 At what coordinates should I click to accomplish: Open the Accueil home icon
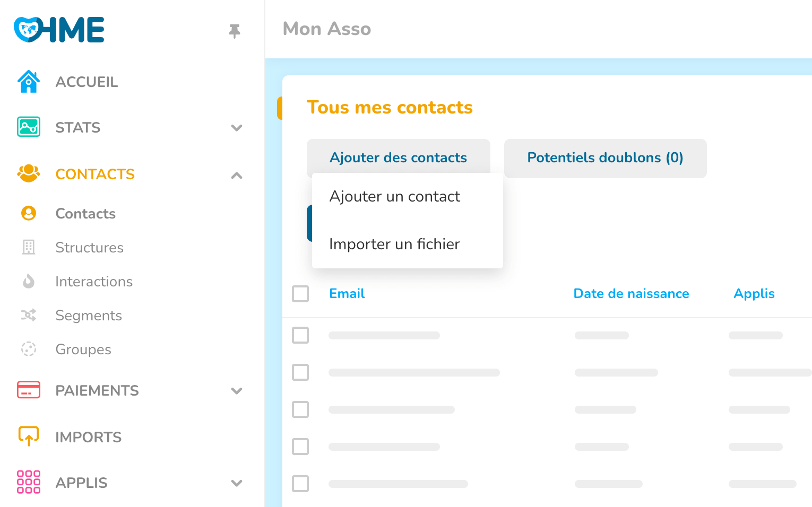(x=29, y=82)
